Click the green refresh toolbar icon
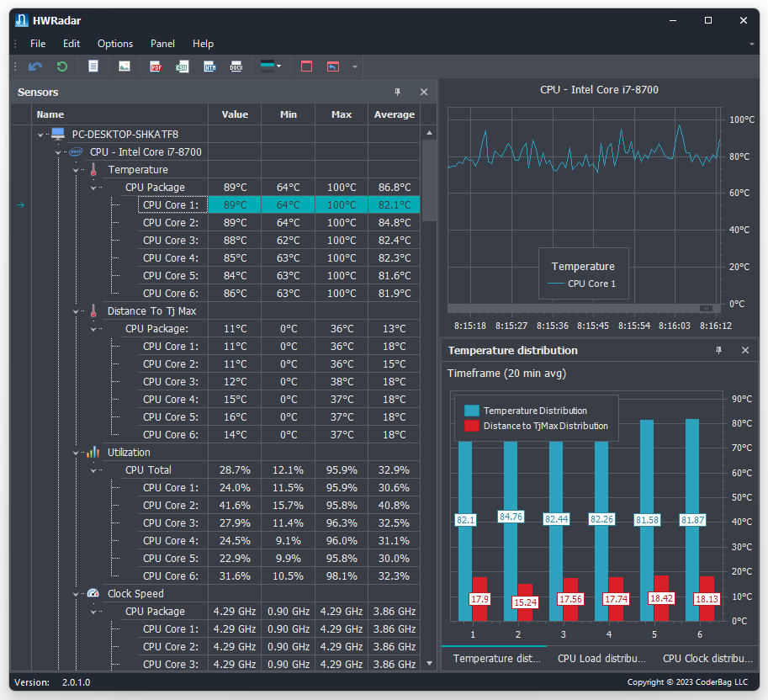Screen dimensions: 768x700 [61, 66]
